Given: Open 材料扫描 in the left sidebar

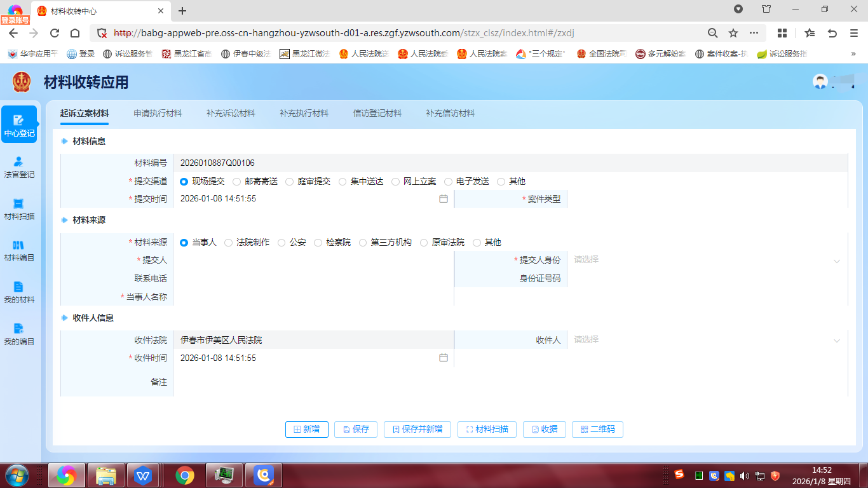Looking at the screenshot, I should click(19, 209).
